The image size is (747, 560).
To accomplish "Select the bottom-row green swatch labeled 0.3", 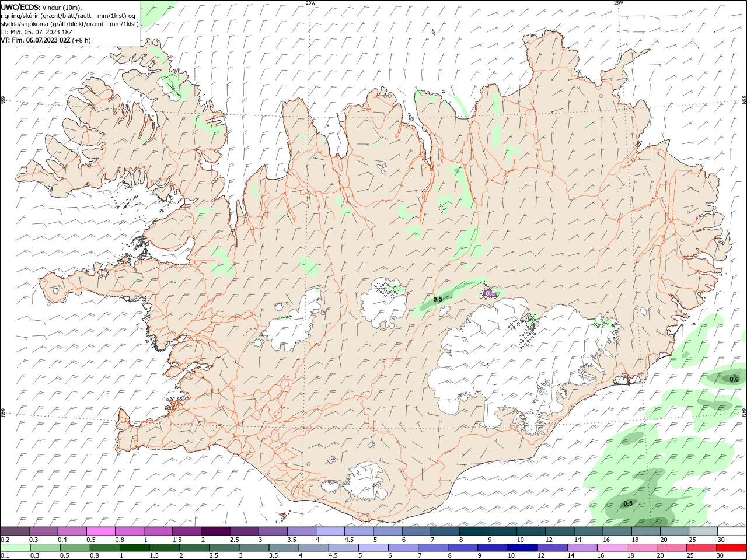I will (x=45, y=547).
